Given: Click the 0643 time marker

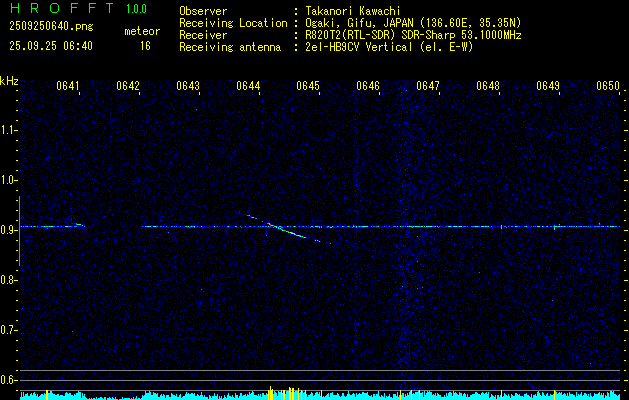Looking at the screenshot, I should pos(188,86).
